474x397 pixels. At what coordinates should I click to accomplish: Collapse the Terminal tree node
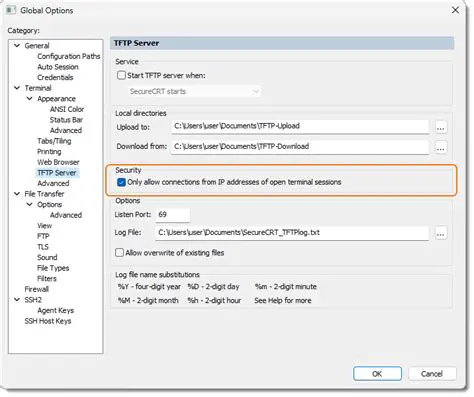pyautogui.click(x=17, y=88)
